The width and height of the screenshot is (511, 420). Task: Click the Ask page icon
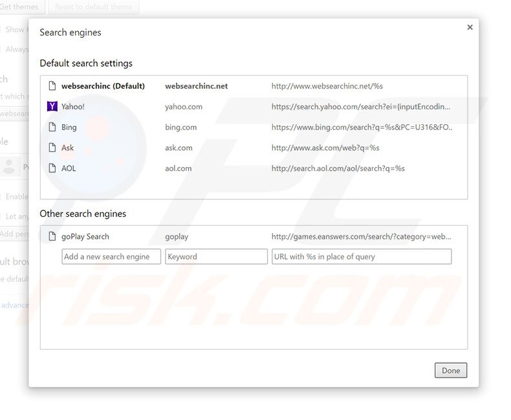coord(52,148)
